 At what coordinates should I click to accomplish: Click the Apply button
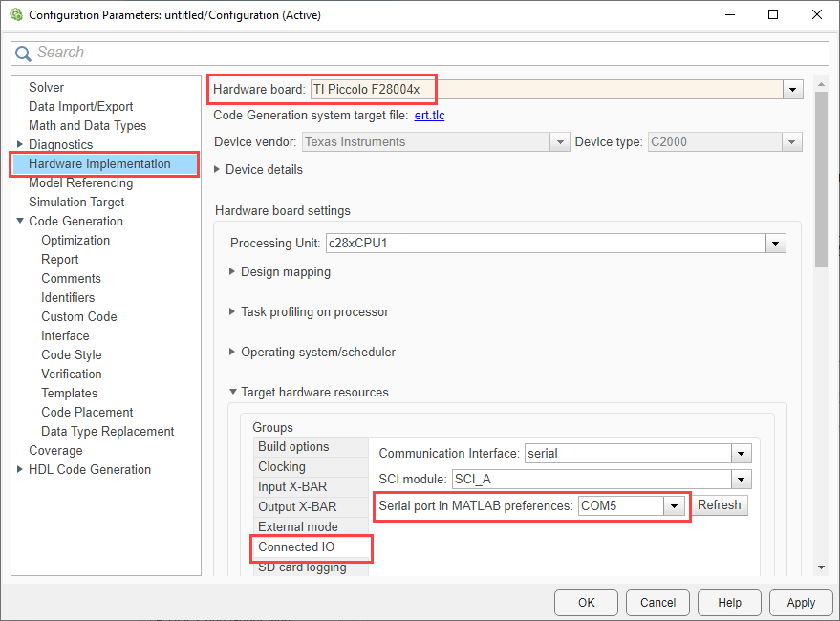coord(800,603)
